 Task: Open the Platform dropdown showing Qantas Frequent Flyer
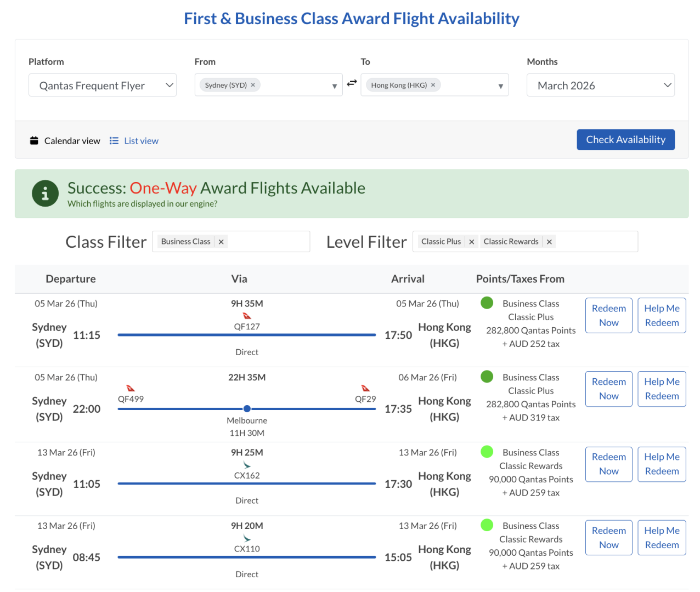(x=103, y=85)
